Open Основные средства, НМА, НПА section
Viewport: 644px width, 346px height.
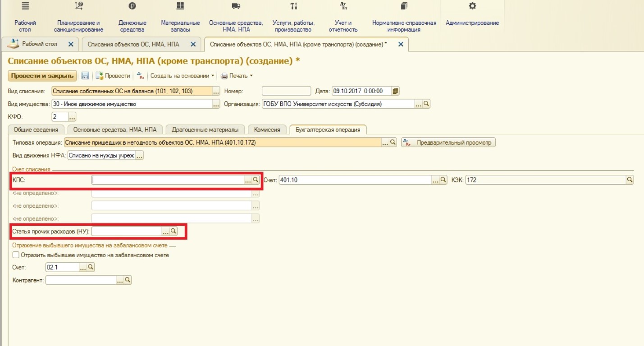236,18
